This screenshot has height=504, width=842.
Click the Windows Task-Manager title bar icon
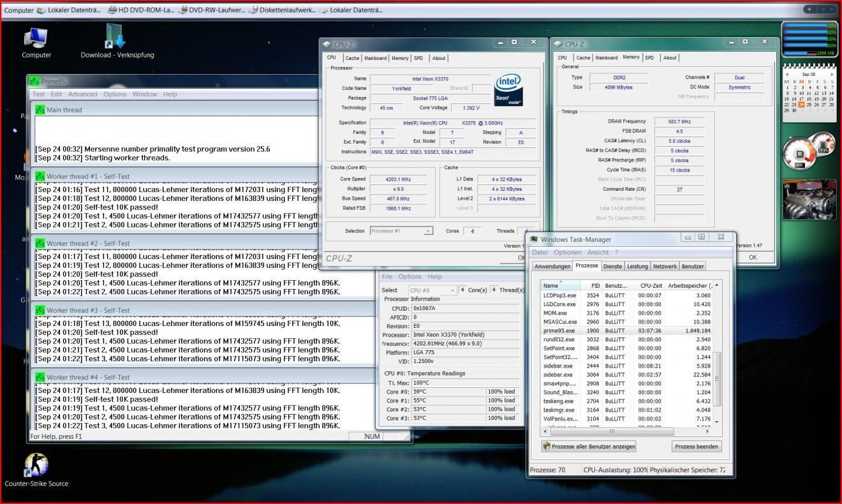click(534, 239)
